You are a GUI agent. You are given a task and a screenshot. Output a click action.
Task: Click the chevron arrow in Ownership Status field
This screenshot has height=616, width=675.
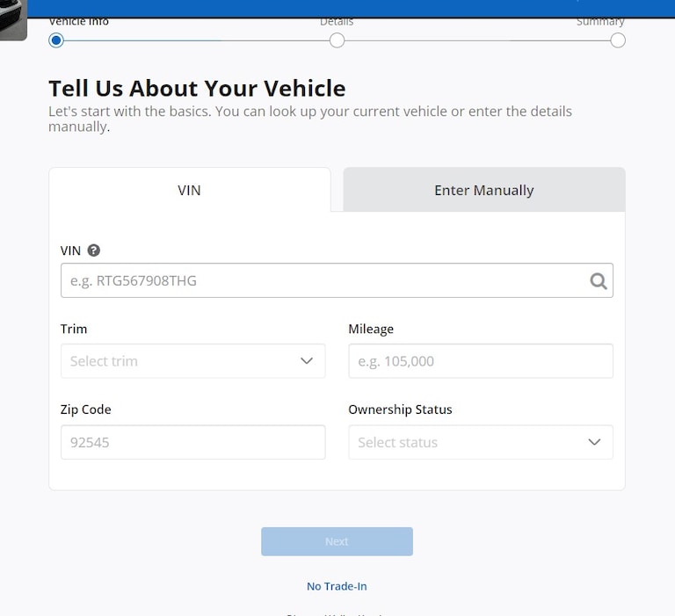tap(594, 442)
